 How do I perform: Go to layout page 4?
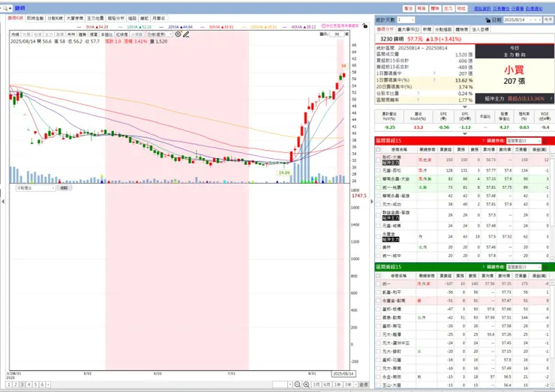pyautogui.click(x=29, y=385)
